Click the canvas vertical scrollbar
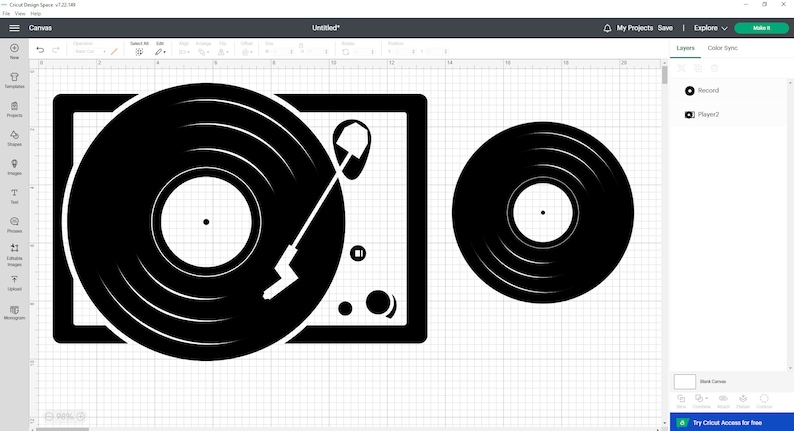 coord(664,75)
